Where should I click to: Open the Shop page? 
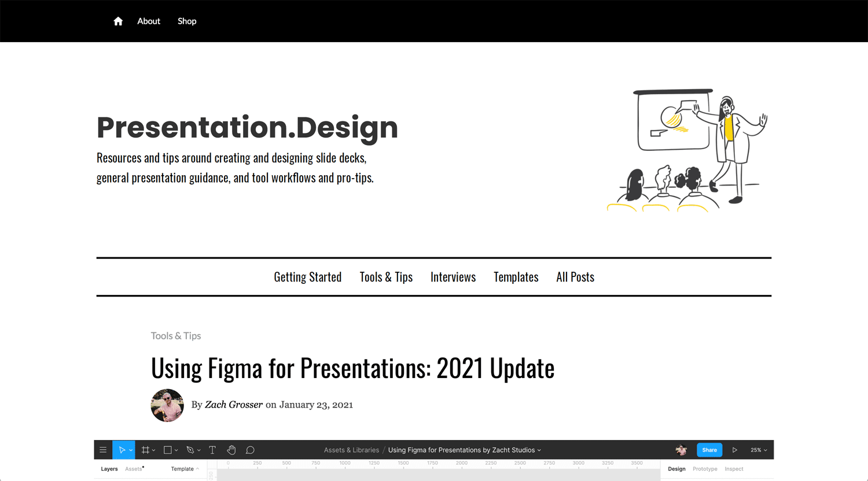tap(187, 21)
